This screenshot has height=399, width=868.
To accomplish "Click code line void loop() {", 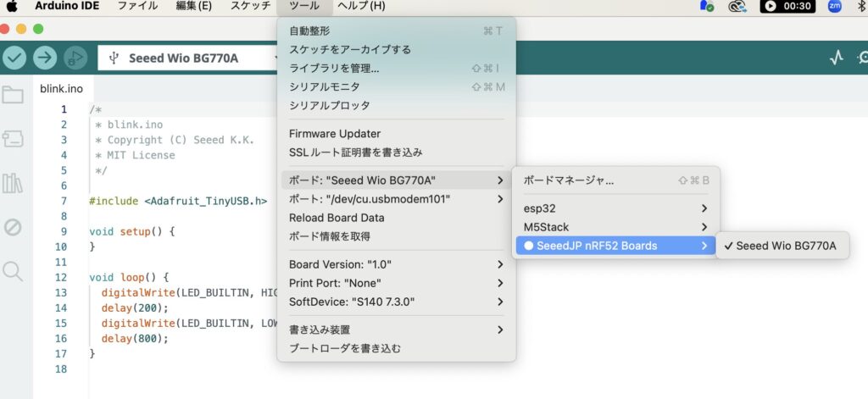I will (129, 277).
